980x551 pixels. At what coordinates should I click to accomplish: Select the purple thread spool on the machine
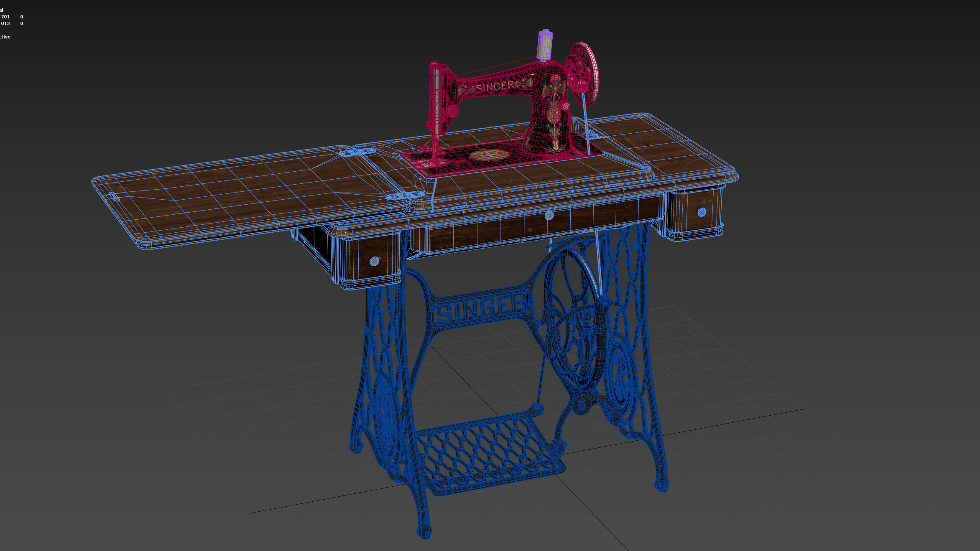point(545,45)
